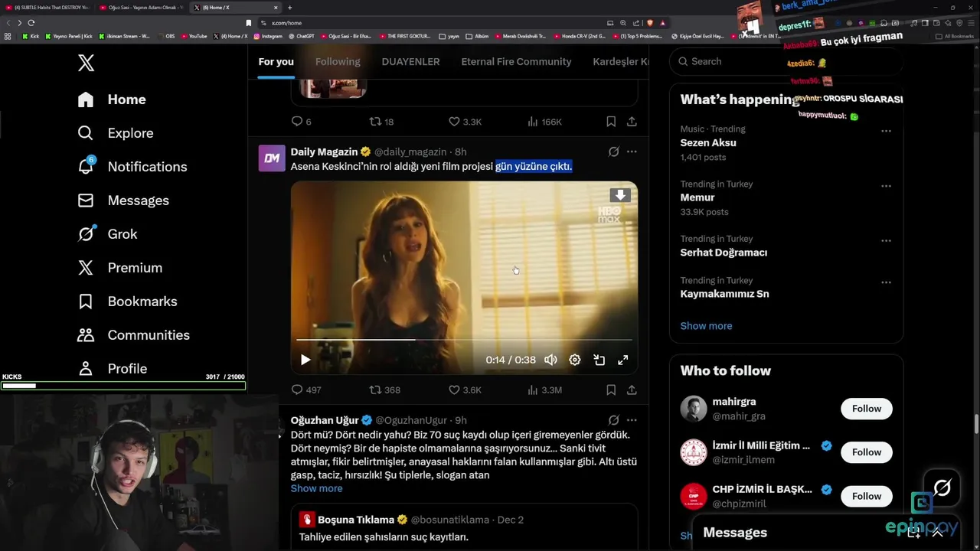Expand Oğuzhan Uğur post with Show more
The height and width of the screenshot is (551, 980).
coord(316,488)
